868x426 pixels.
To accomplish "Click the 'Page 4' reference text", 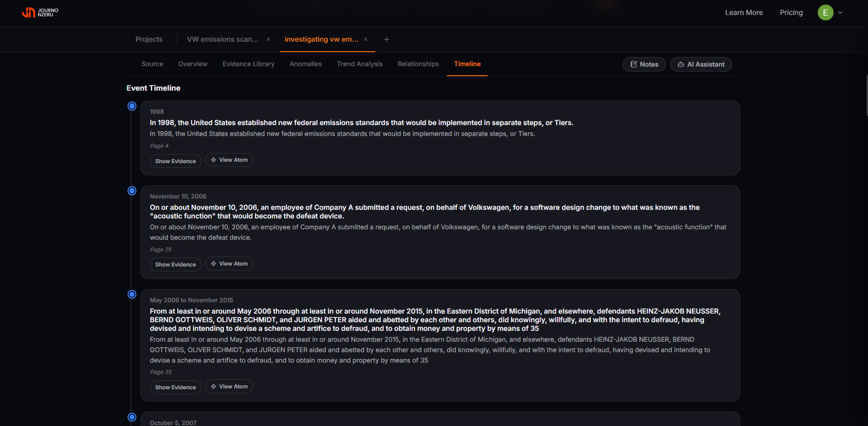I will pyautogui.click(x=159, y=146).
